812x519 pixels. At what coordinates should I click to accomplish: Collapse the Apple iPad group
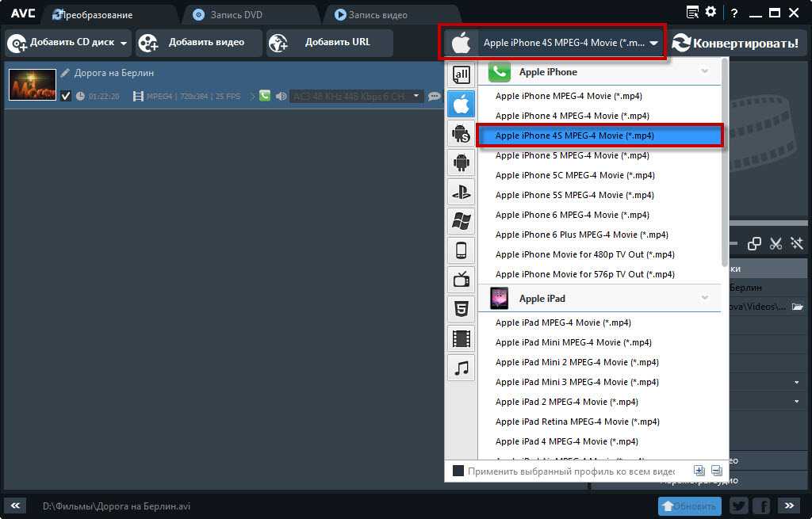704,298
